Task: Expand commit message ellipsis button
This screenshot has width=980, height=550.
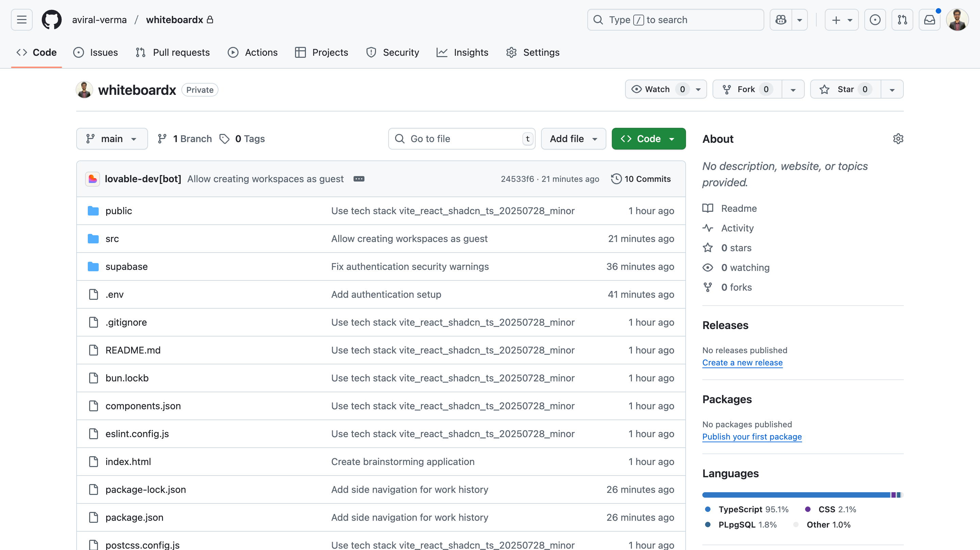Action: 359,179
